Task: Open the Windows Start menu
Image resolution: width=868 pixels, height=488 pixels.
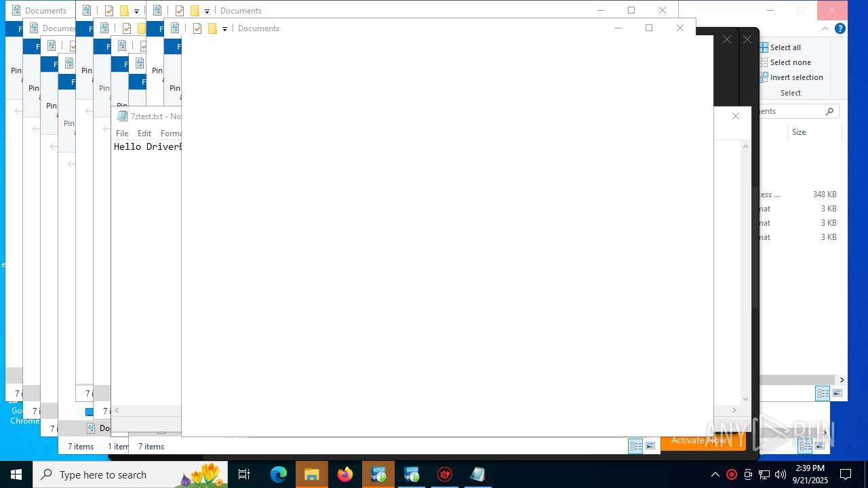Action: pyautogui.click(x=16, y=474)
